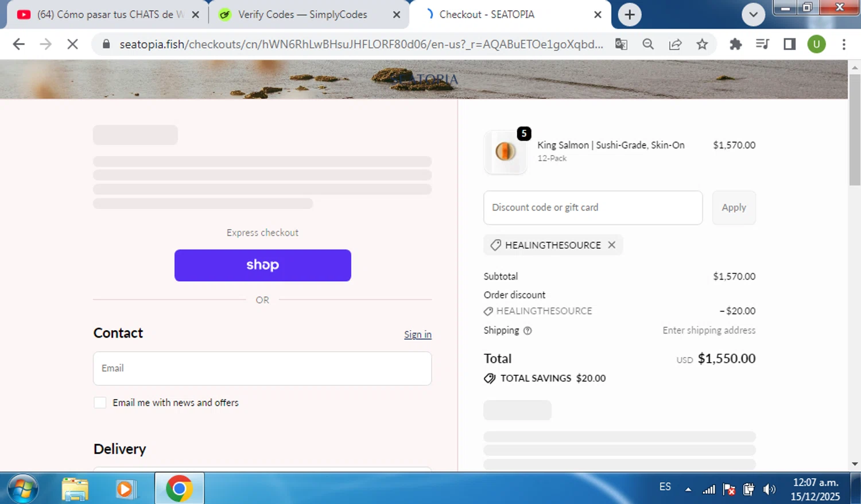The width and height of the screenshot is (861, 504).
Task: Click the ES language indicator
Action: pyautogui.click(x=665, y=487)
